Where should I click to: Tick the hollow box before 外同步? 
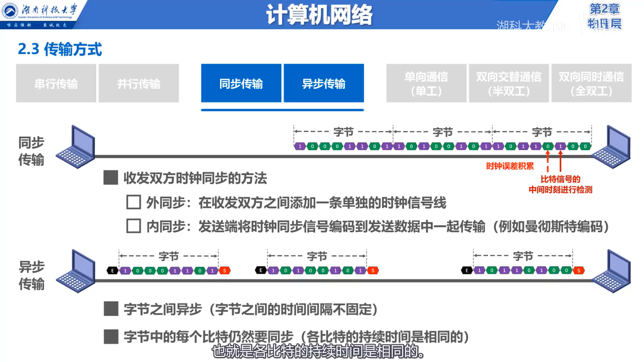(x=133, y=202)
